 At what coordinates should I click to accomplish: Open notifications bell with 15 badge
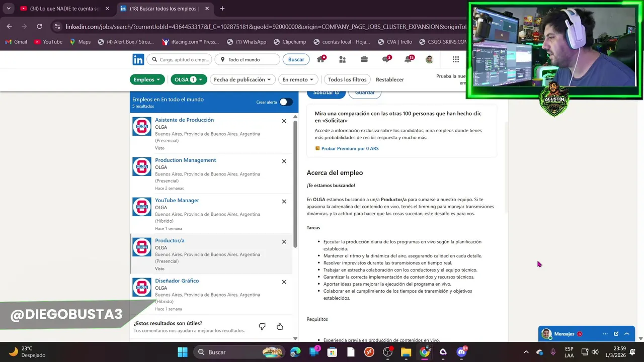409,59
